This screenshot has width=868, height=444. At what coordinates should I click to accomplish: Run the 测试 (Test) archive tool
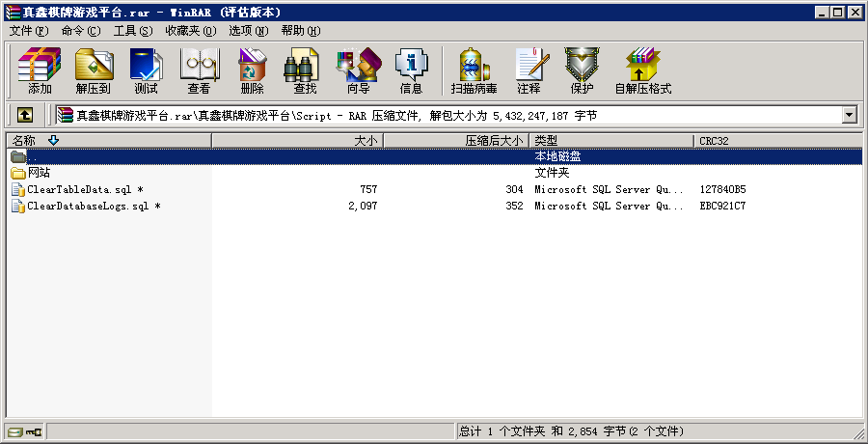click(x=146, y=71)
